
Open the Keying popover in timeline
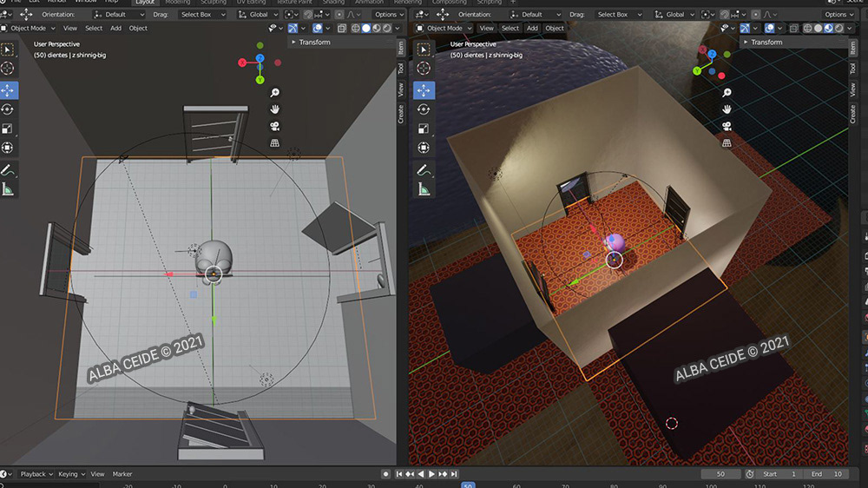point(71,474)
